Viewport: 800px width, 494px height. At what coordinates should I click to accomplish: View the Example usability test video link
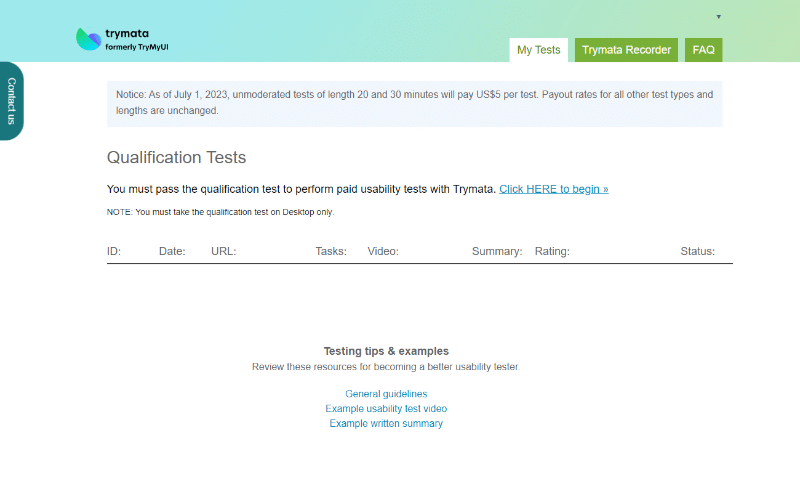click(x=386, y=409)
